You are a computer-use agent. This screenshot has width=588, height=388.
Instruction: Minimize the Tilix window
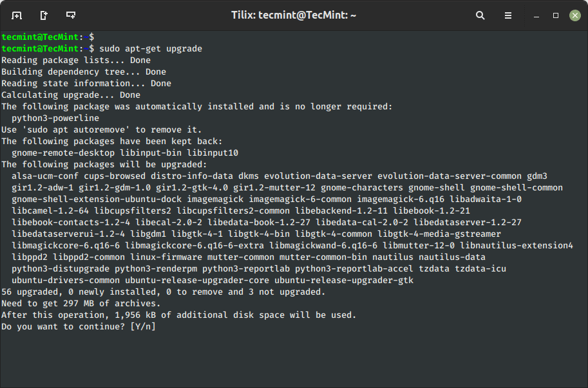click(535, 15)
